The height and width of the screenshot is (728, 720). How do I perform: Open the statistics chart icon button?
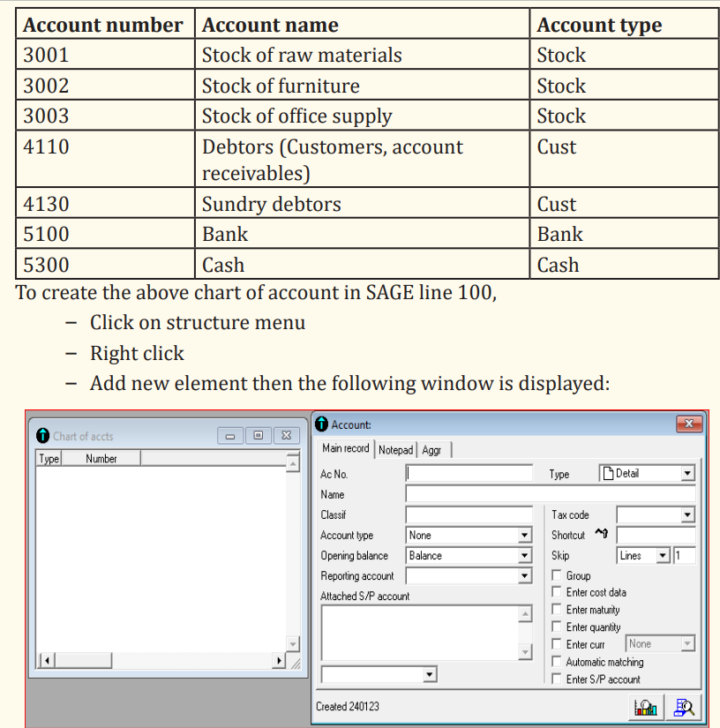click(x=646, y=707)
